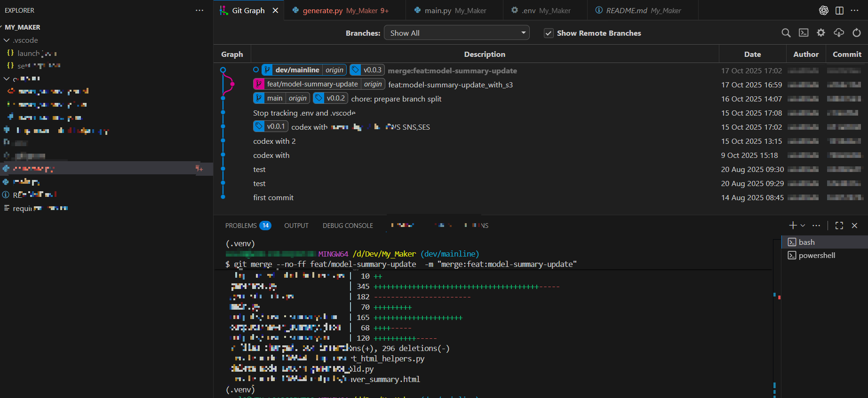Select the powershell terminal instance
This screenshot has width=868, height=398.
point(825,255)
